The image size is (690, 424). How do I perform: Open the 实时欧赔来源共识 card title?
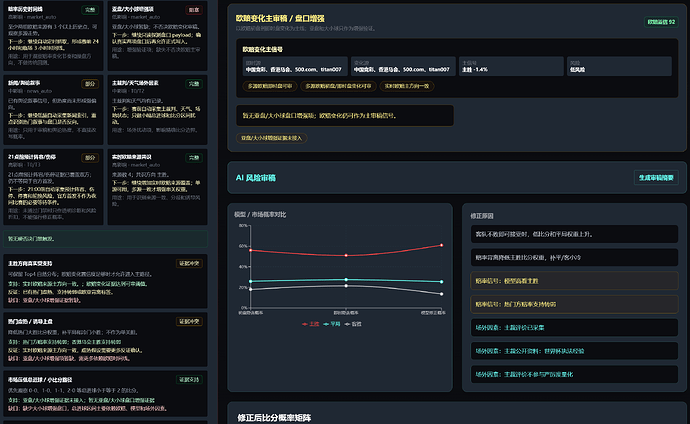[132, 157]
